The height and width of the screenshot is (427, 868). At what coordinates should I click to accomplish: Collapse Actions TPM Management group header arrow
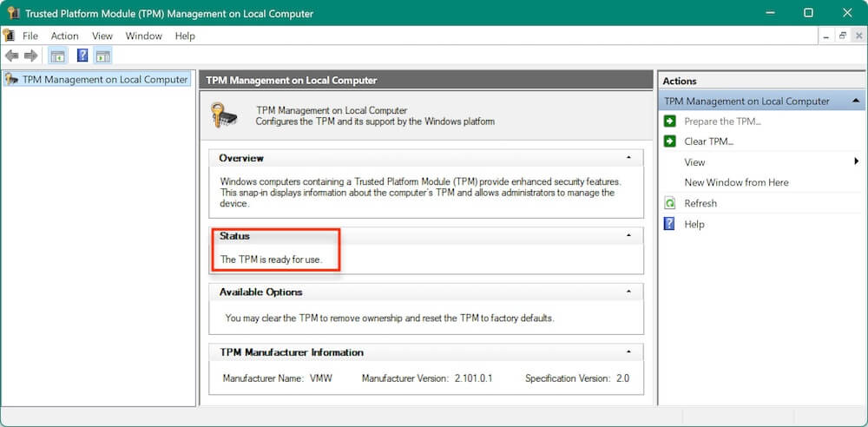point(856,101)
